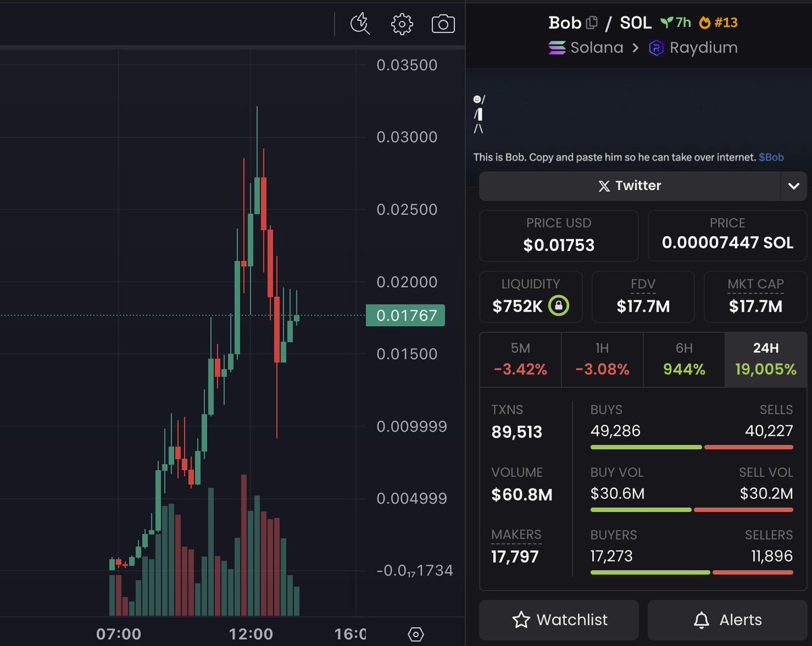Click the Raydium DEX logo
This screenshot has height=646, width=812.
pyautogui.click(x=656, y=48)
